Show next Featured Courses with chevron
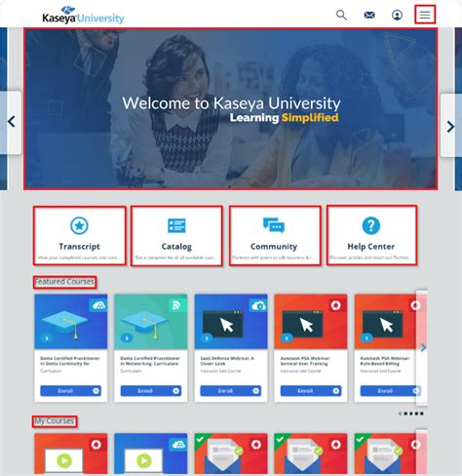 (423, 348)
